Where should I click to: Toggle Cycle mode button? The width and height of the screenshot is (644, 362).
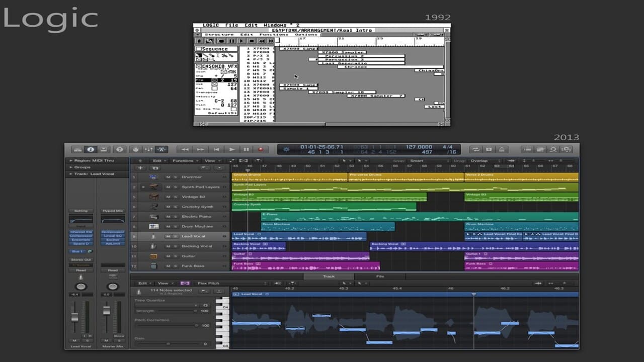475,149
